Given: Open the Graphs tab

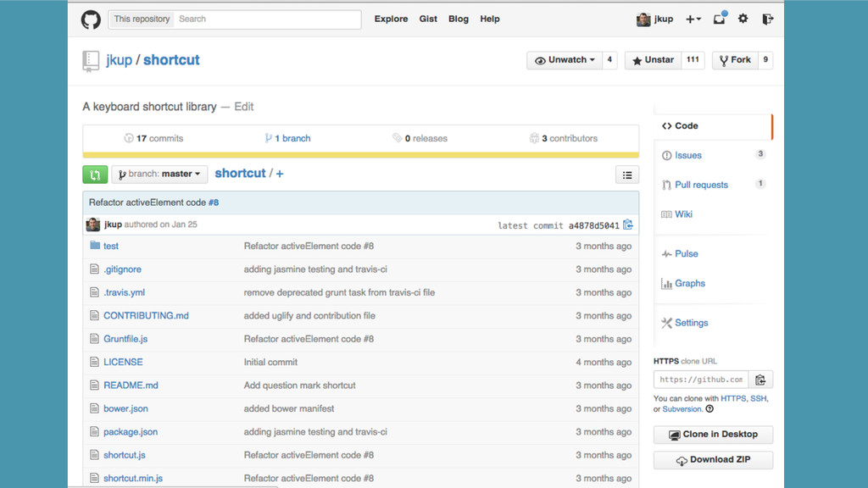Looking at the screenshot, I should pos(690,283).
